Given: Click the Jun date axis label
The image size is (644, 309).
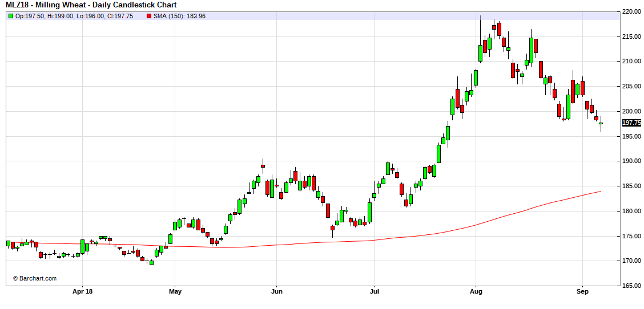Looking at the screenshot, I should (276, 292).
